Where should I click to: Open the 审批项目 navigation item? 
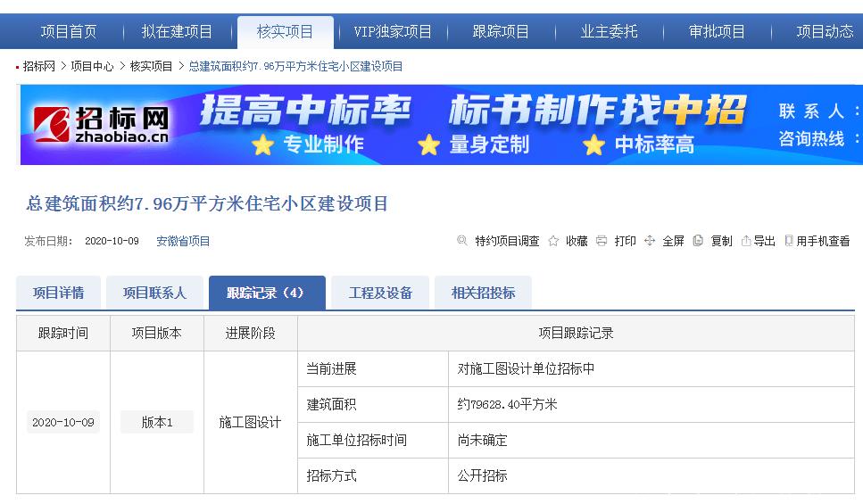pos(717,31)
